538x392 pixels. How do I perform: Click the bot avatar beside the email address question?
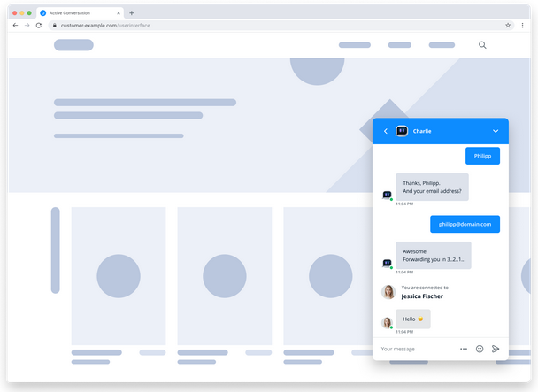(x=387, y=195)
